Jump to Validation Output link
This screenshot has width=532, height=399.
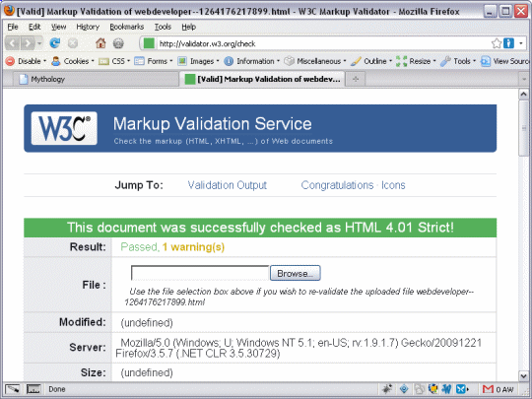coord(228,185)
